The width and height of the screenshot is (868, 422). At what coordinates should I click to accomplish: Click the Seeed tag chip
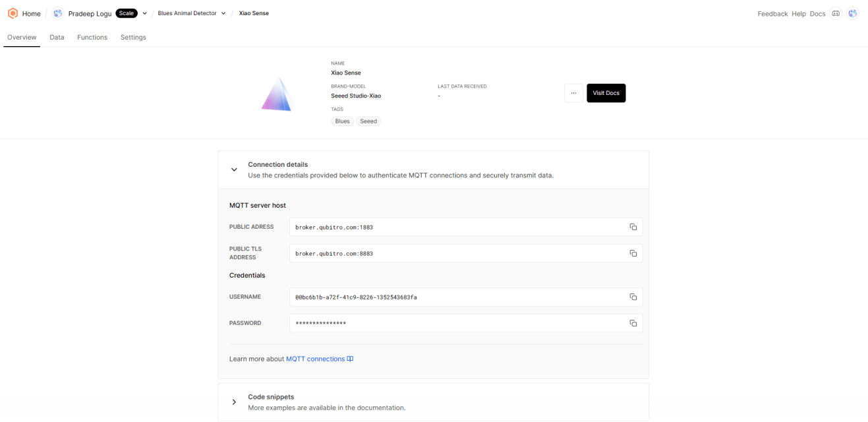click(368, 121)
